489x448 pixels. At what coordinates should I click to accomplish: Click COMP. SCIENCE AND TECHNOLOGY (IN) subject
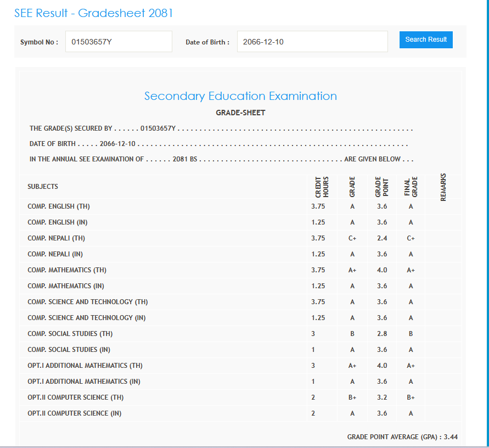[x=87, y=318]
